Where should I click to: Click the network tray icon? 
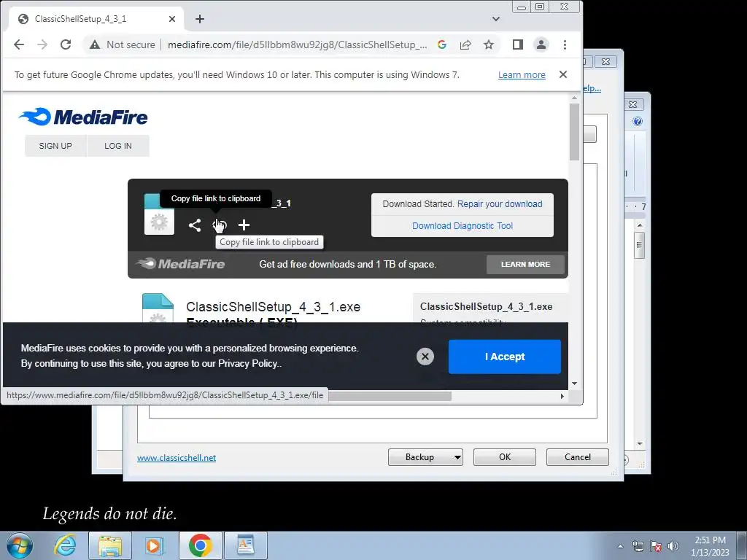pyautogui.click(x=638, y=546)
